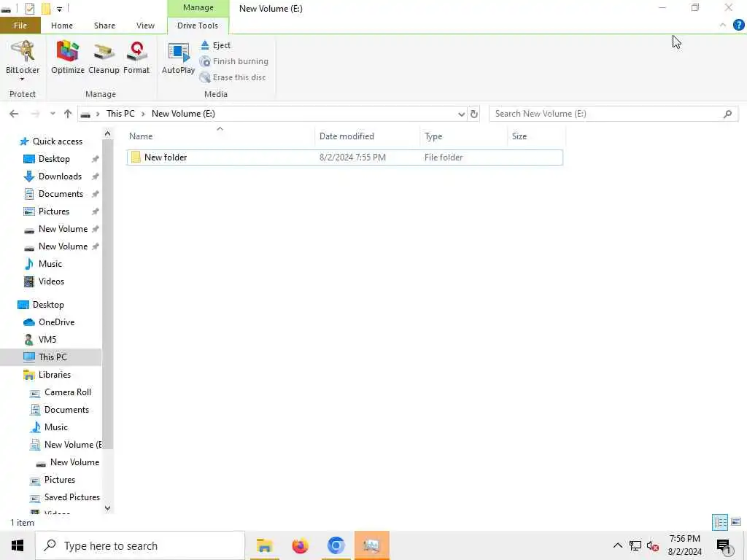Sort by the Size column header
The height and width of the screenshot is (560, 747).
coord(536,136)
